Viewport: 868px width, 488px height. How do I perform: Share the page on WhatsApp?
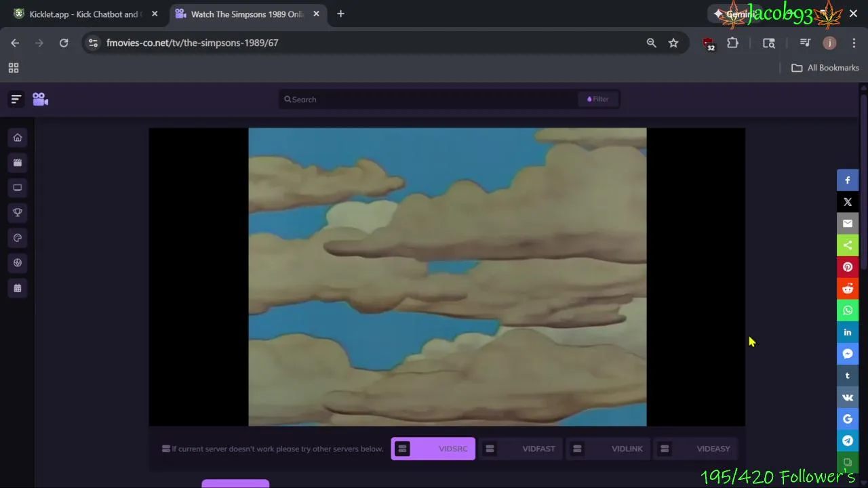pos(848,310)
